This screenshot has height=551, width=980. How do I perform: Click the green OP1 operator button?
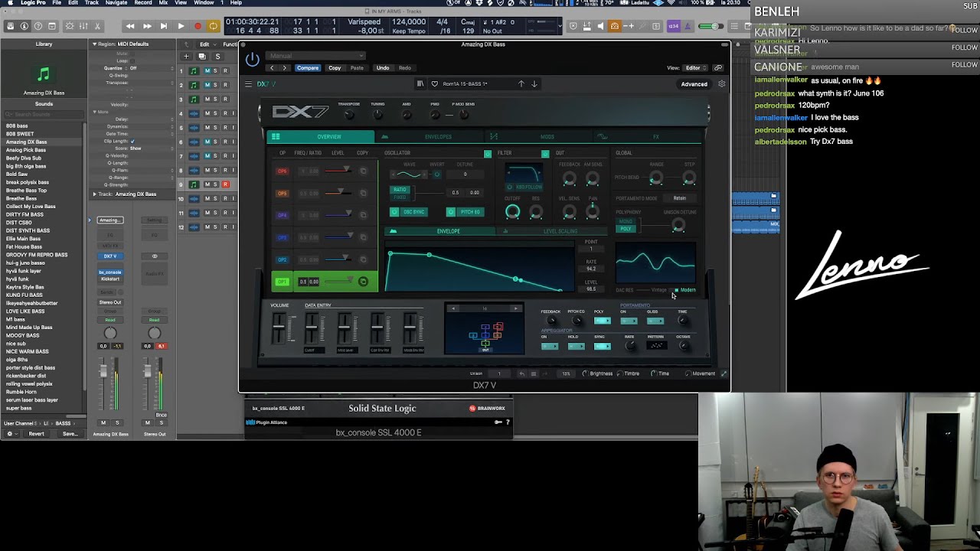tap(282, 282)
